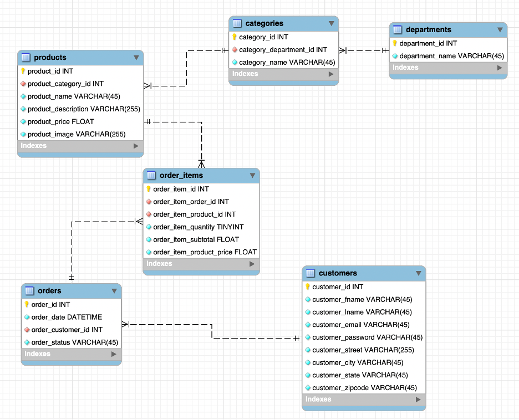Select the department_id primary key icon

(x=395, y=43)
